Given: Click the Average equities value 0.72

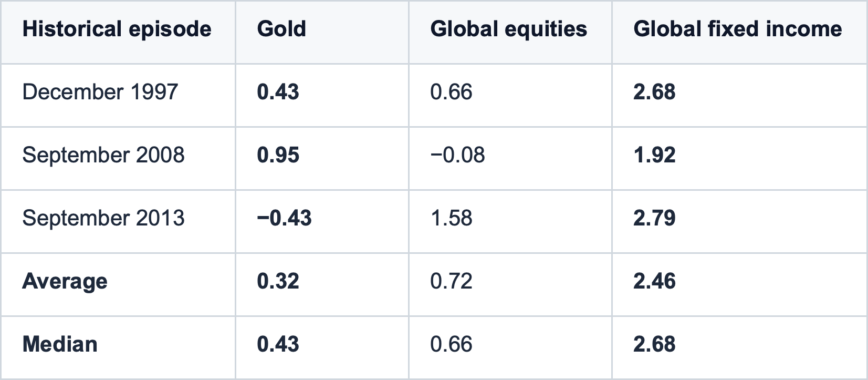Looking at the screenshot, I should coord(451,281).
